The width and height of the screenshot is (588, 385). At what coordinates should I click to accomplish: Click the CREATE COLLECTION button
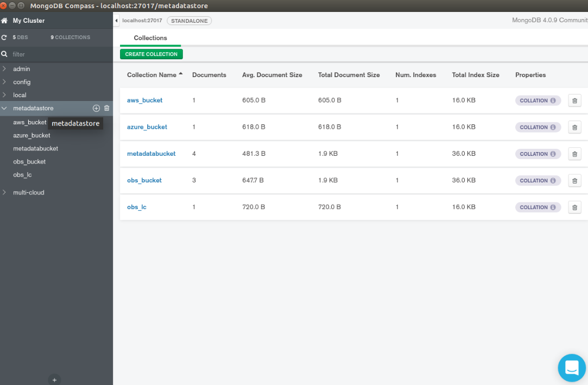(151, 54)
